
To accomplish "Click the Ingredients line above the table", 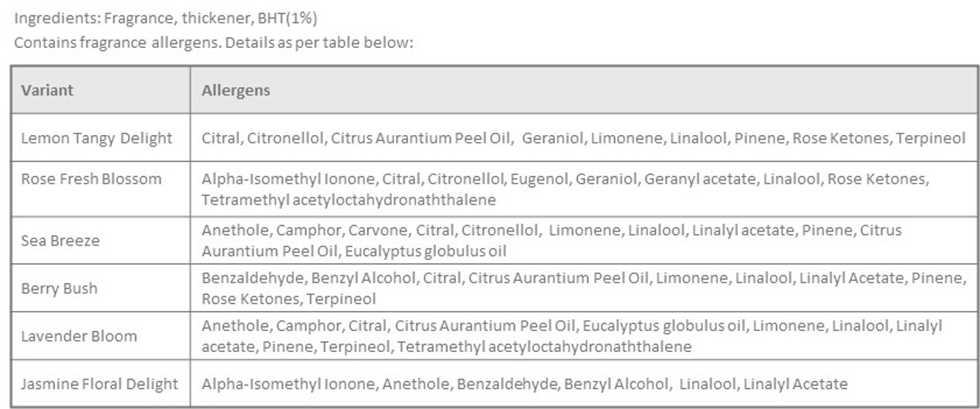I will (166, 17).
